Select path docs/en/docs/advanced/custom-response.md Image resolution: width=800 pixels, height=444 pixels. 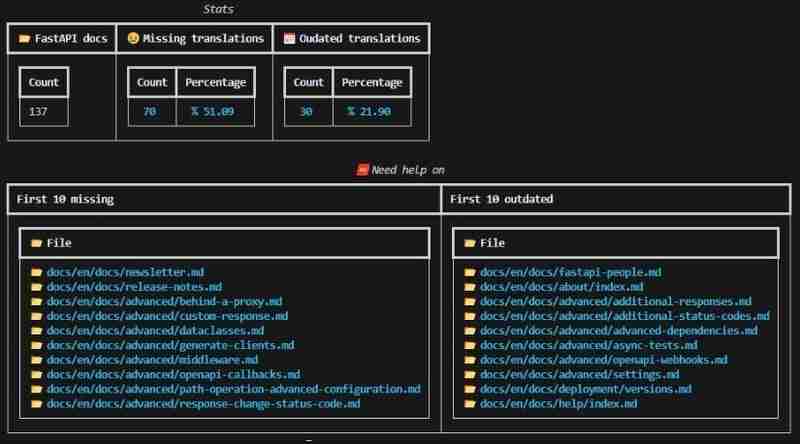(x=167, y=316)
